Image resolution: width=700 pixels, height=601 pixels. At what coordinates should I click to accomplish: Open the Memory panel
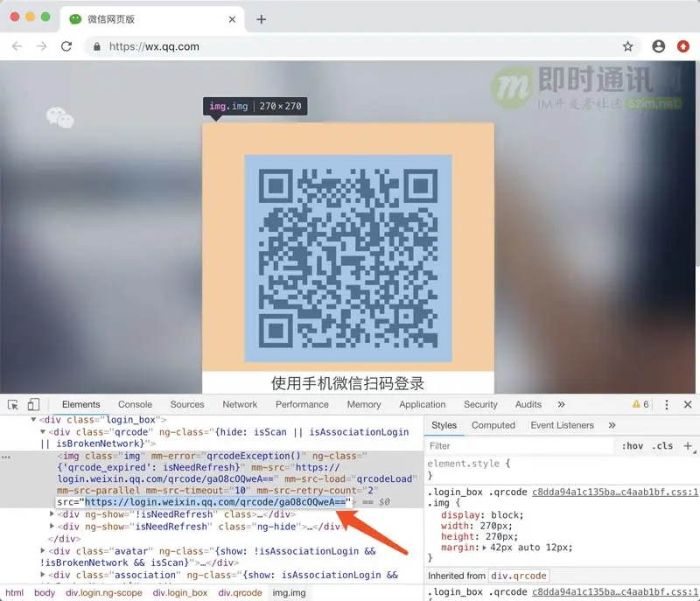click(364, 404)
